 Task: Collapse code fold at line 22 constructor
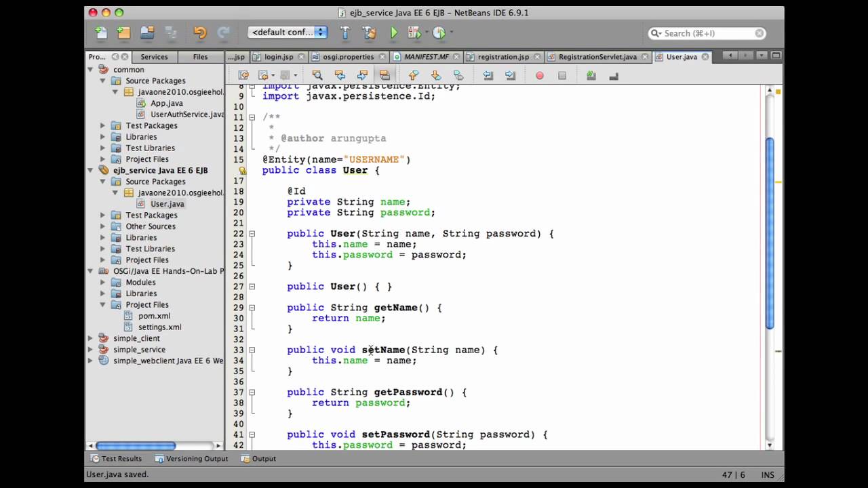pyautogui.click(x=252, y=234)
